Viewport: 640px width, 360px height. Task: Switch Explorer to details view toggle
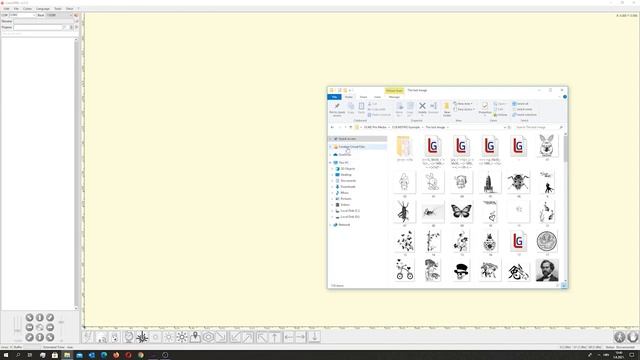click(558, 286)
